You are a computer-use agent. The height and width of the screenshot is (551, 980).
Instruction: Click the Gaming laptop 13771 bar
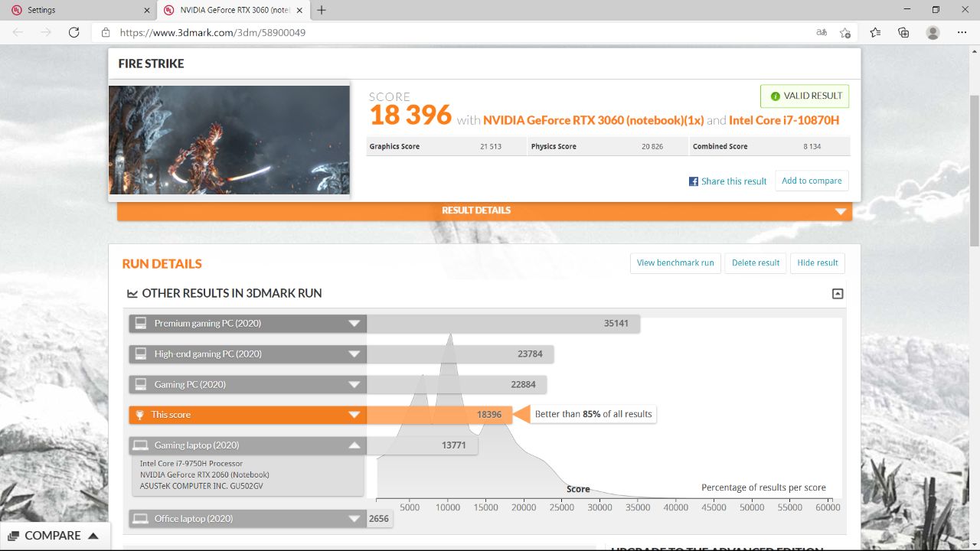[422, 445]
